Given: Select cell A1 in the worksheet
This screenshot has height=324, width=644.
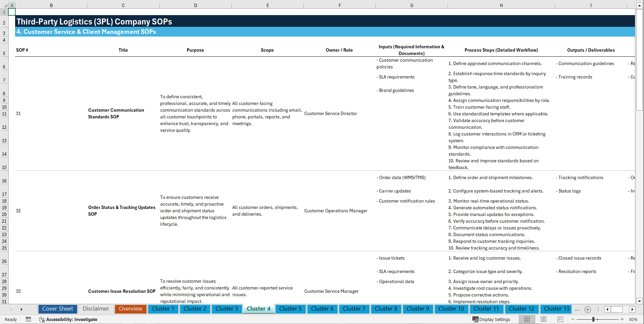Looking at the screenshot, I should pos(12,11).
